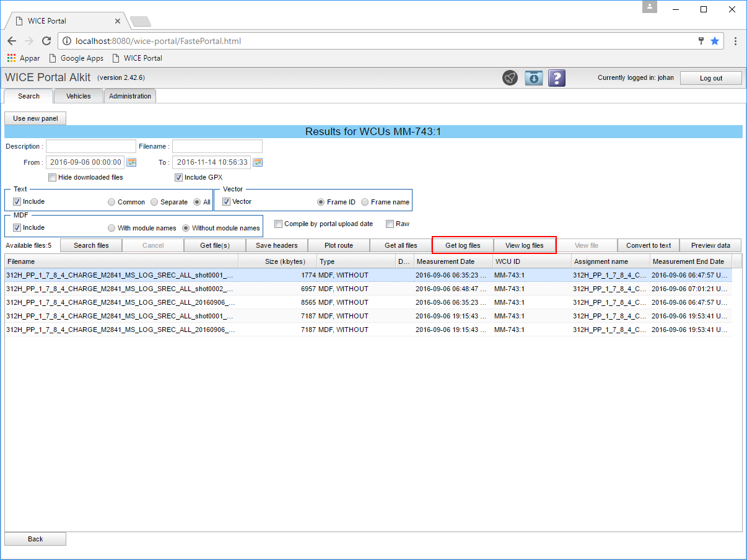Enable the Hide downloaded files checkbox

click(52, 177)
